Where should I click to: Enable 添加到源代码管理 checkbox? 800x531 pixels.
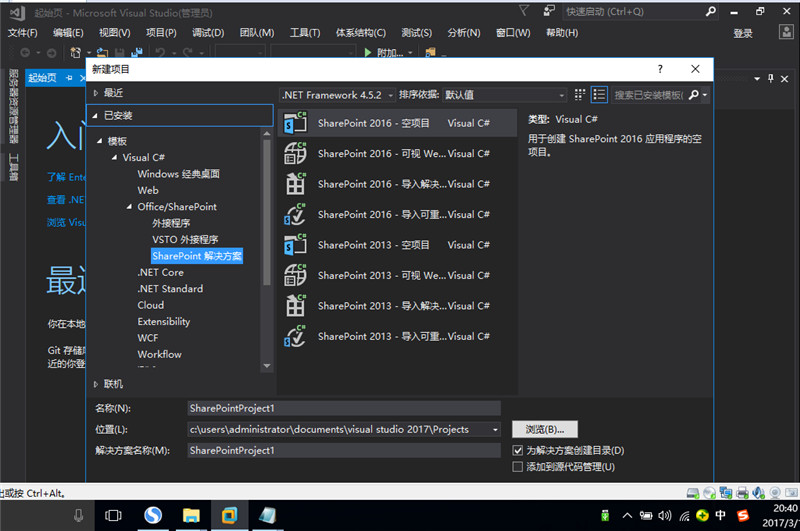[517, 467]
